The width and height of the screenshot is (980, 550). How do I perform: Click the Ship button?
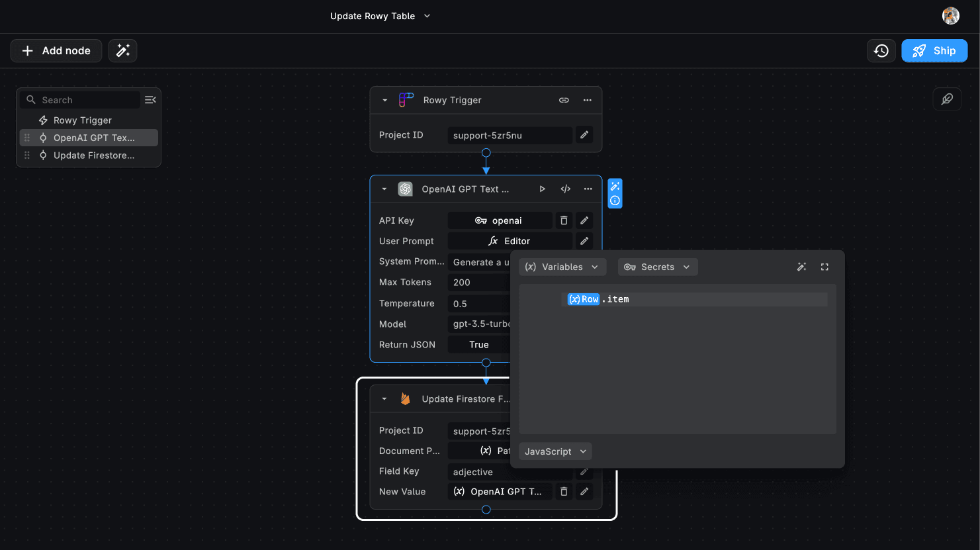934,51
